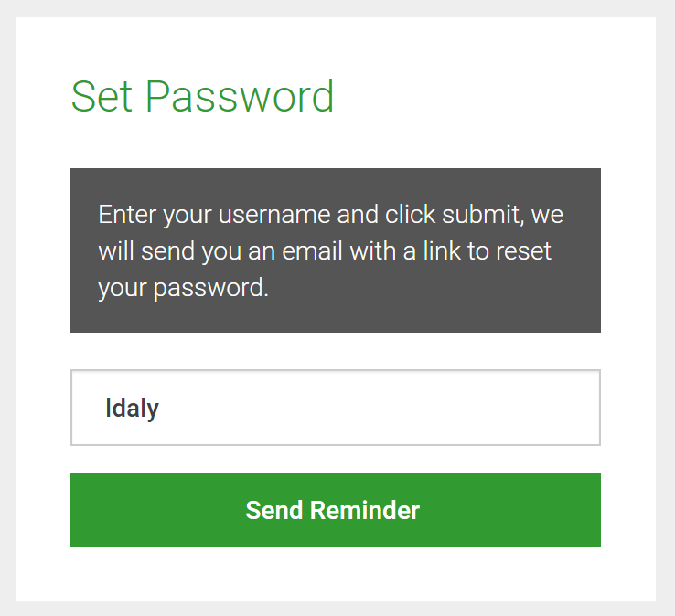Click the word Set in the green title
Screen dimensions: 675x616
(102, 97)
